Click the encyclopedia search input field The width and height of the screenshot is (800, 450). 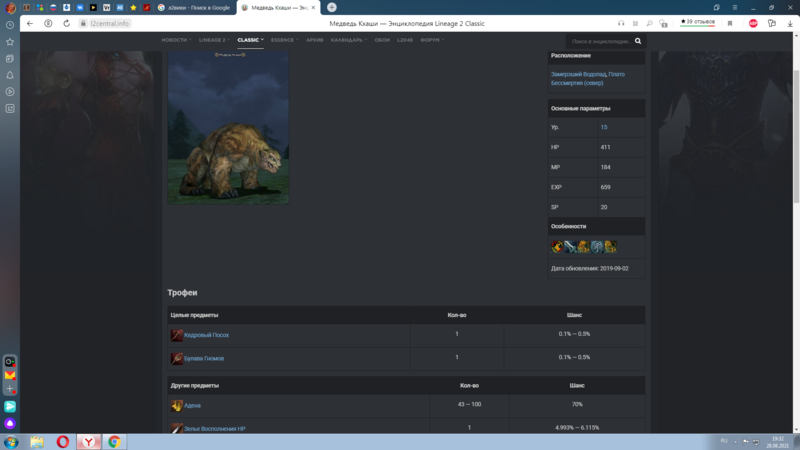point(601,41)
